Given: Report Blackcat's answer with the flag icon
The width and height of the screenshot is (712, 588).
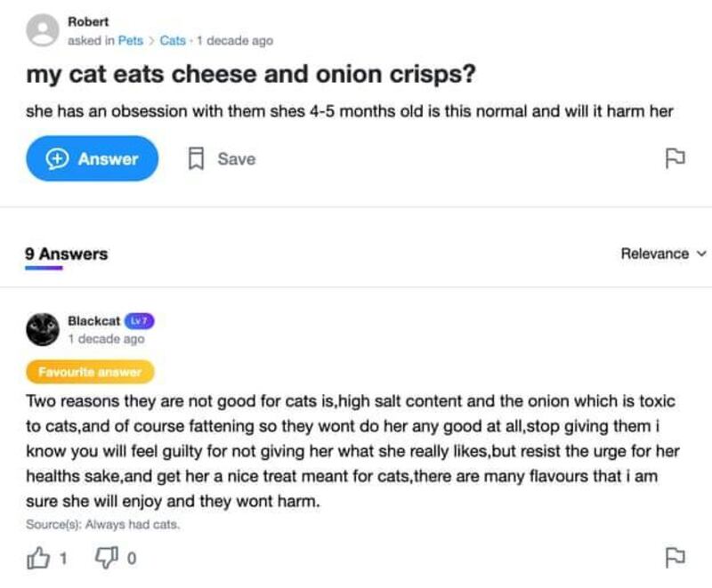Looking at the screenshot, I should 676,558.
